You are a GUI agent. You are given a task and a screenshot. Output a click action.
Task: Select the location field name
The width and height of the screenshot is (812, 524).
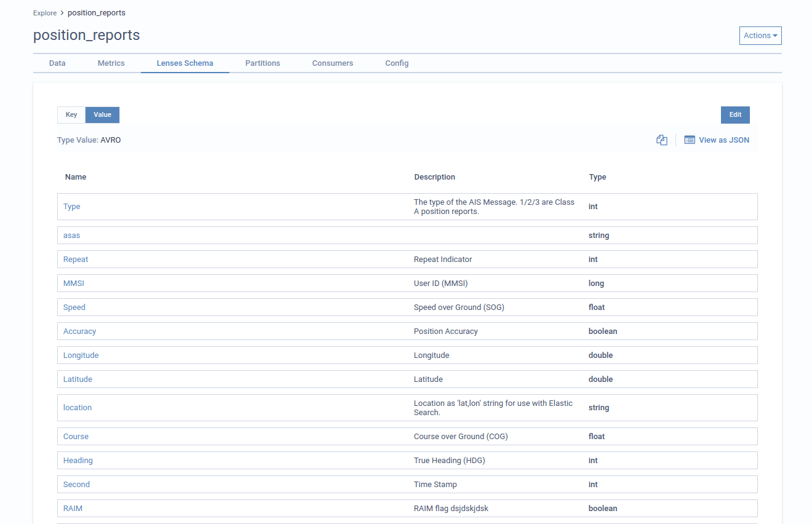tap(78, 408)
